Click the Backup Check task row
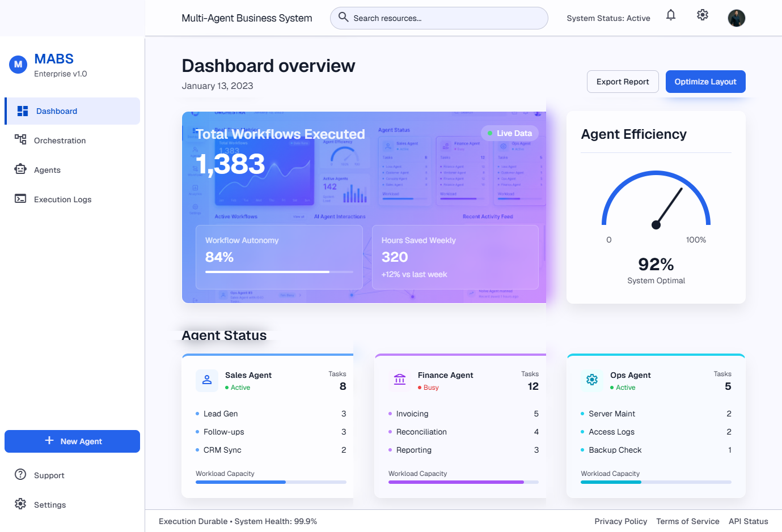 [656, 450]
